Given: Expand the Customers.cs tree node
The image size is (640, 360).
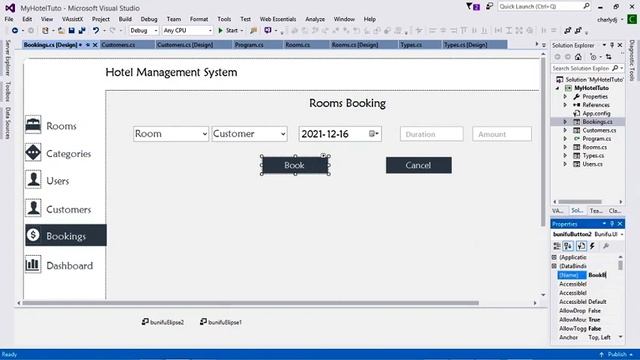Looking at the screenshot, I should 565,130.
